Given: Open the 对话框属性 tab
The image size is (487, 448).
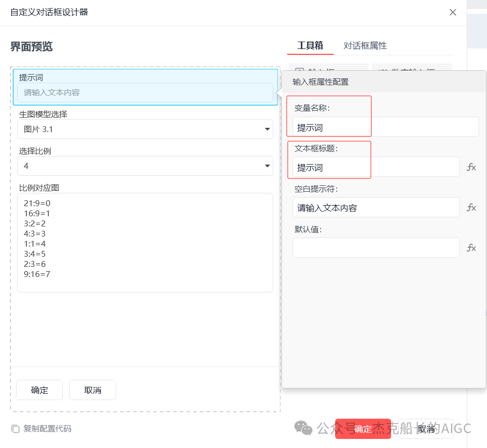Looking at the screenshot, I should click(x=365, y=46).
